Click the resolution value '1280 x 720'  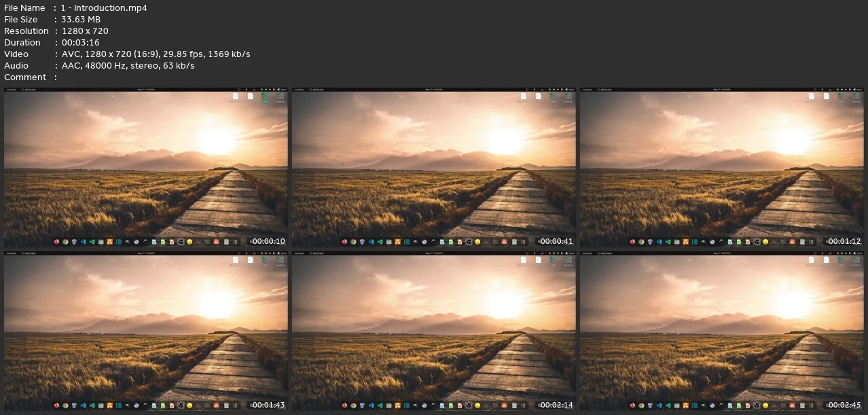[85, 31]
